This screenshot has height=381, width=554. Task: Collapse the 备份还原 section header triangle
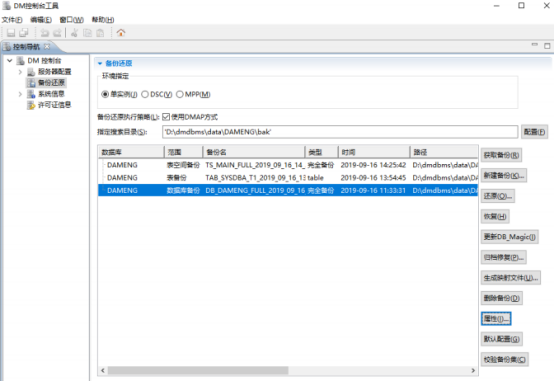point(100,64)
